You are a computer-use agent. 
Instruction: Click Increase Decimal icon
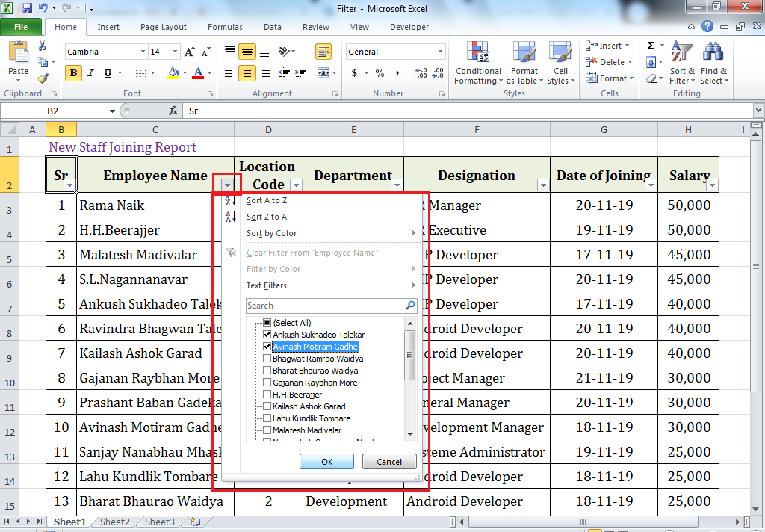pyautogui.click(x=421, y=73)
